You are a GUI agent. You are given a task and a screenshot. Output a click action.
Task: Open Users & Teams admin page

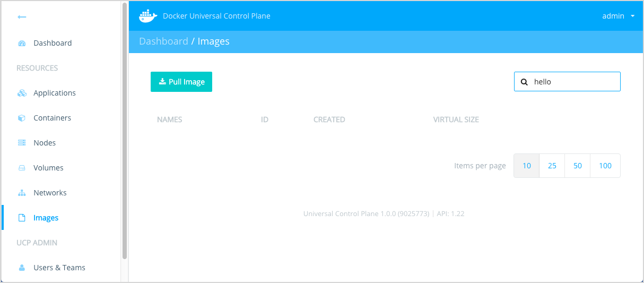pyautogui.click(x=59, y=268)
